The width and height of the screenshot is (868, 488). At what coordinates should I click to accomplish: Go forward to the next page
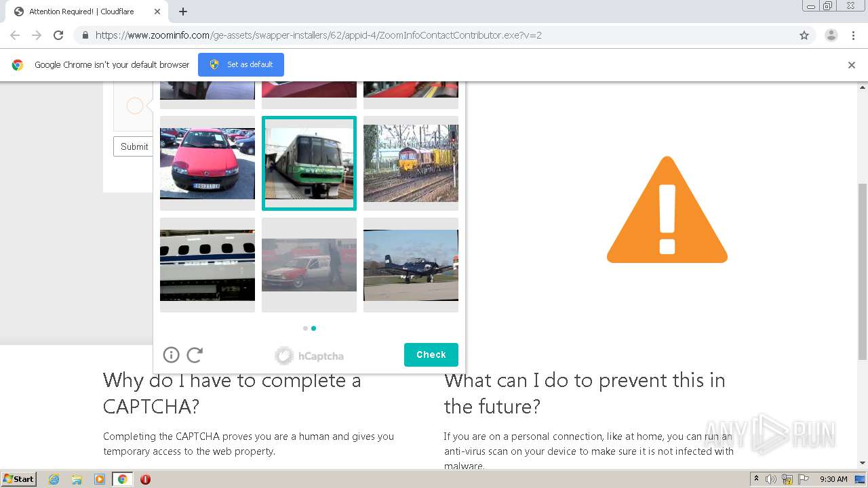tap(37, 35)
